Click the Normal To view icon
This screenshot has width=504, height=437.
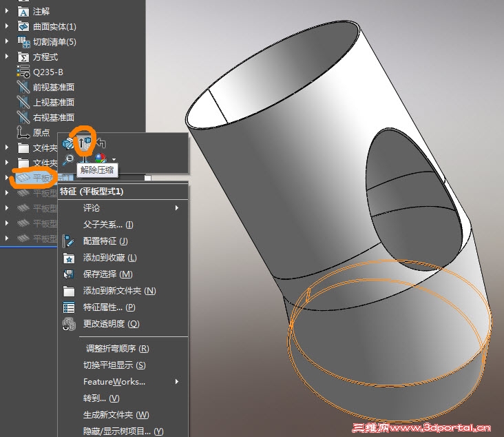tap(85, 159)
